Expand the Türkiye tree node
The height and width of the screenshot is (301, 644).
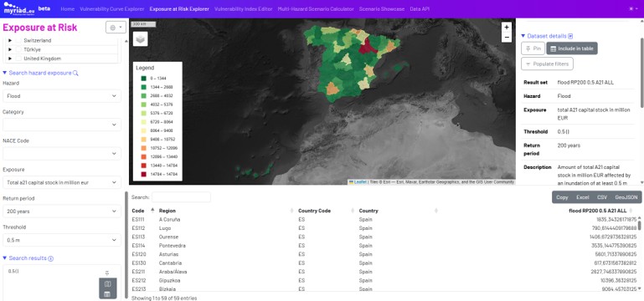tap(10, 49)
